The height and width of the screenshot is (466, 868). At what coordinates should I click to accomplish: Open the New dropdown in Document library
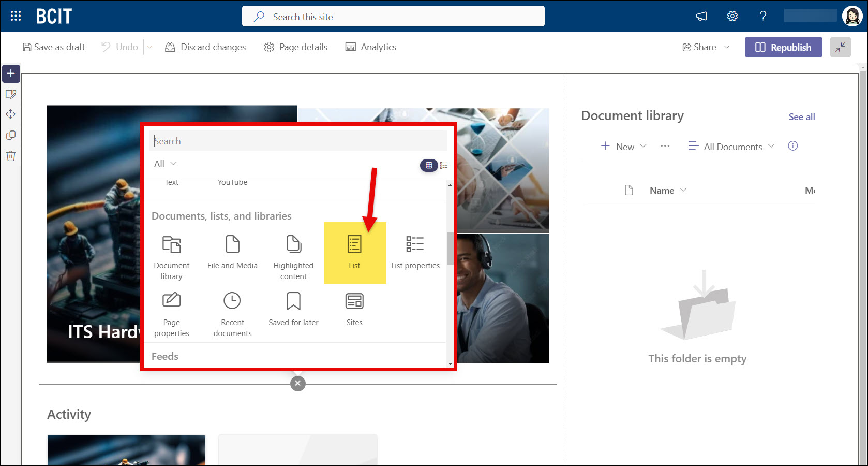[x=624, y=147]
